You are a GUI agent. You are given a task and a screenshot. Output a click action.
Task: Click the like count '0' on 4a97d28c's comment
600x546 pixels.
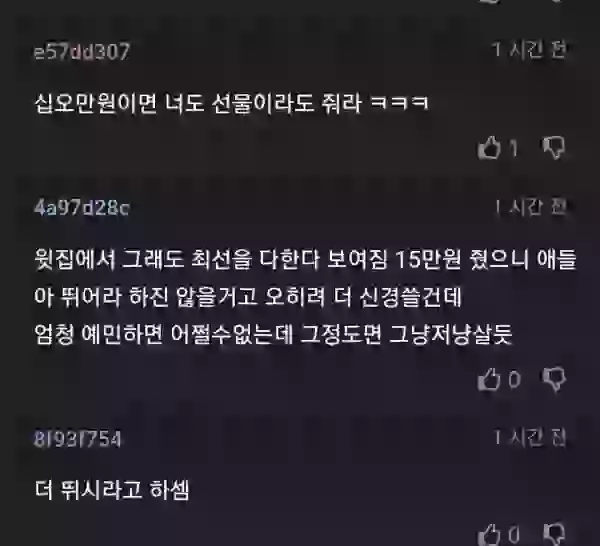tap(514, 380)
